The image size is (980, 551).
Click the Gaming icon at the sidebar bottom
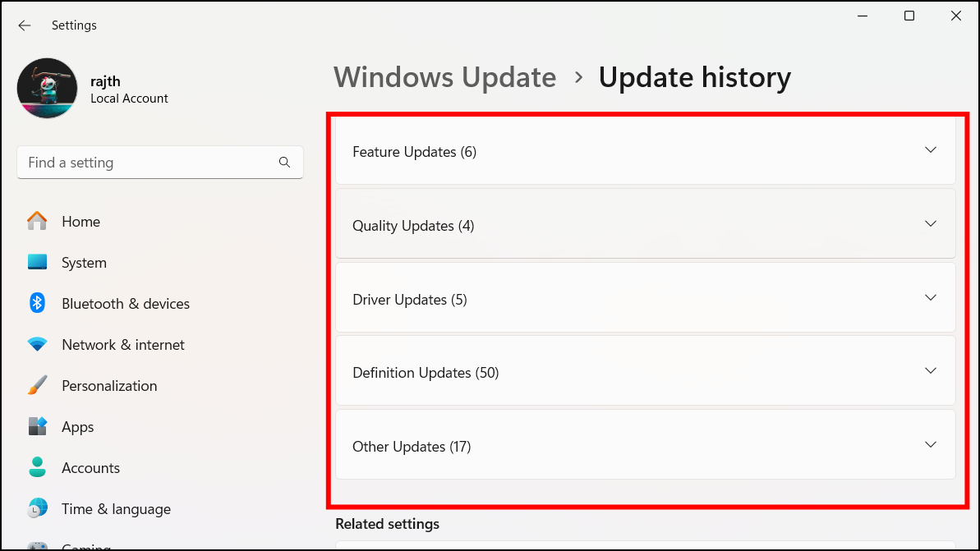37,545
